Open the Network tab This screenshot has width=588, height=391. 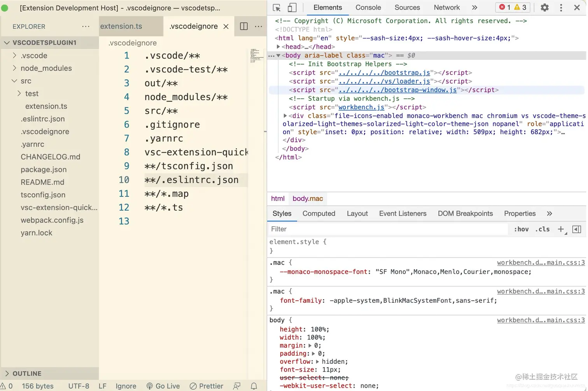click(446, 7)
